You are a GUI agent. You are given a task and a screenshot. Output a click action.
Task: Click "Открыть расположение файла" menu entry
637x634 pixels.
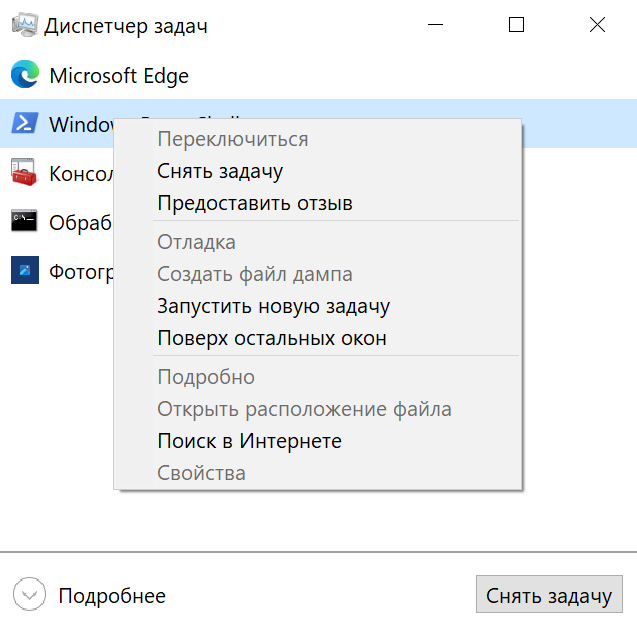pyautogui.click(x=304, y=409)
